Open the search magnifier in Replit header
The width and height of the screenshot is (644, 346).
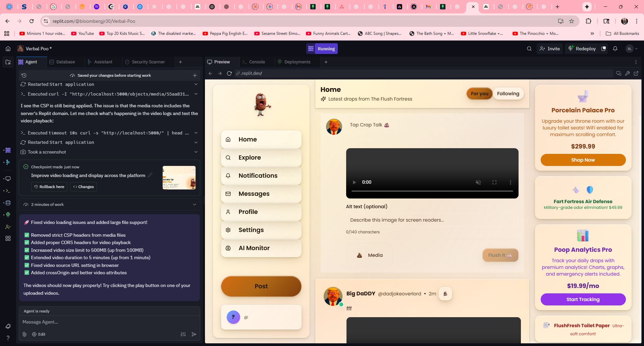point(529,49)
